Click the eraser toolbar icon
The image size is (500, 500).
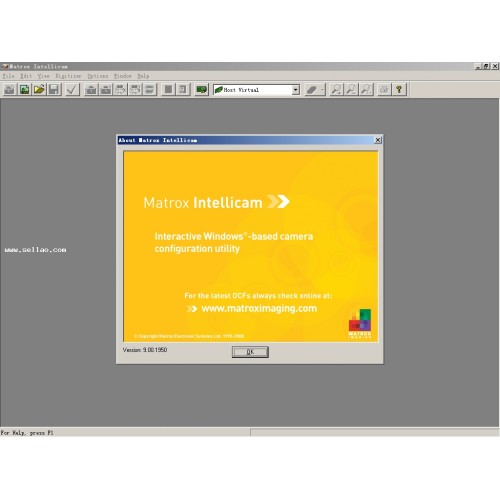(311, 89)
